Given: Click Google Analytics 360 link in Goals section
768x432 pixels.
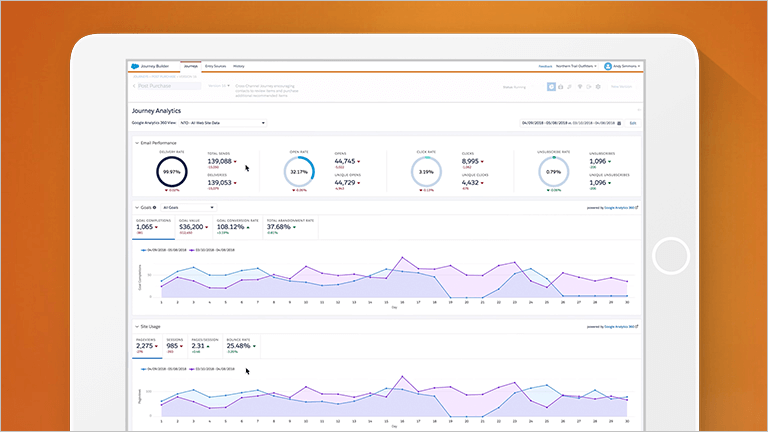Looking at the screenshot, I should [621, 208].
